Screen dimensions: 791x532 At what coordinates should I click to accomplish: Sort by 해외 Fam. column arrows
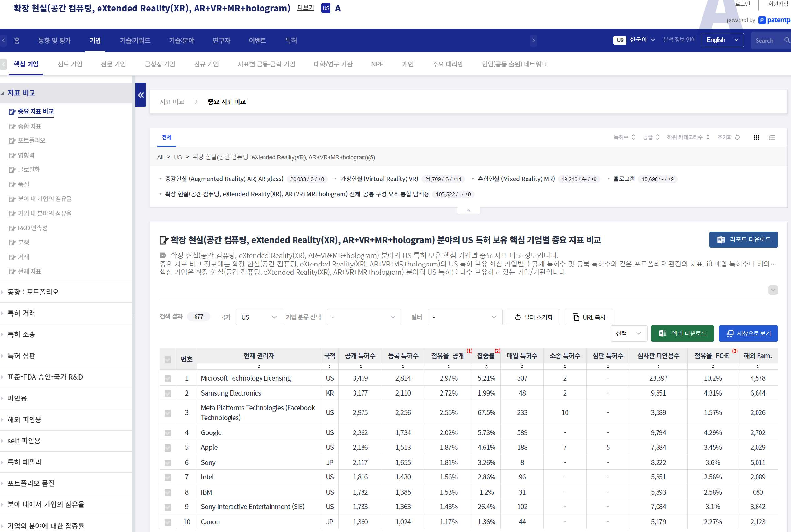coord(758,366)
